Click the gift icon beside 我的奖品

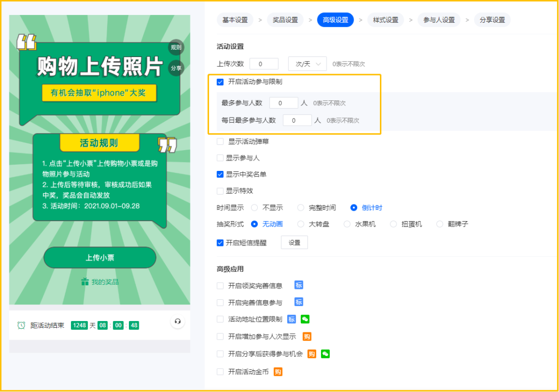pyautogui.click(x=85, y=282)
